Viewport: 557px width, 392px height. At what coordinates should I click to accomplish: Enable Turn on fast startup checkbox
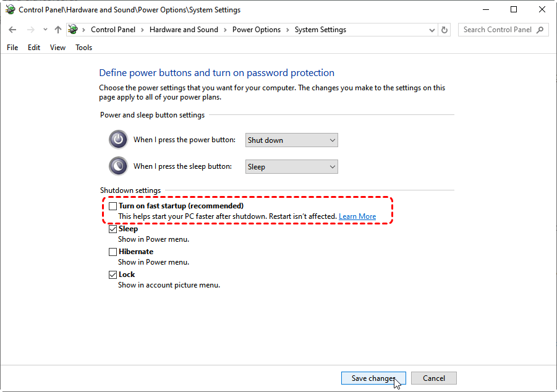tap(113, 206)
